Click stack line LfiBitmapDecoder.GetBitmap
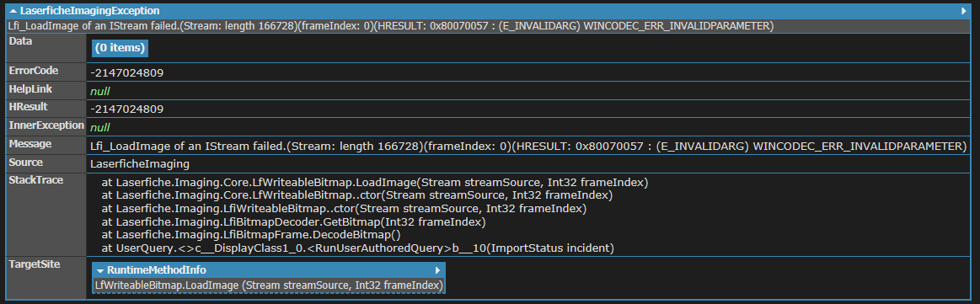The height and width of the screenshot is (304, 980). pos(294,221)
